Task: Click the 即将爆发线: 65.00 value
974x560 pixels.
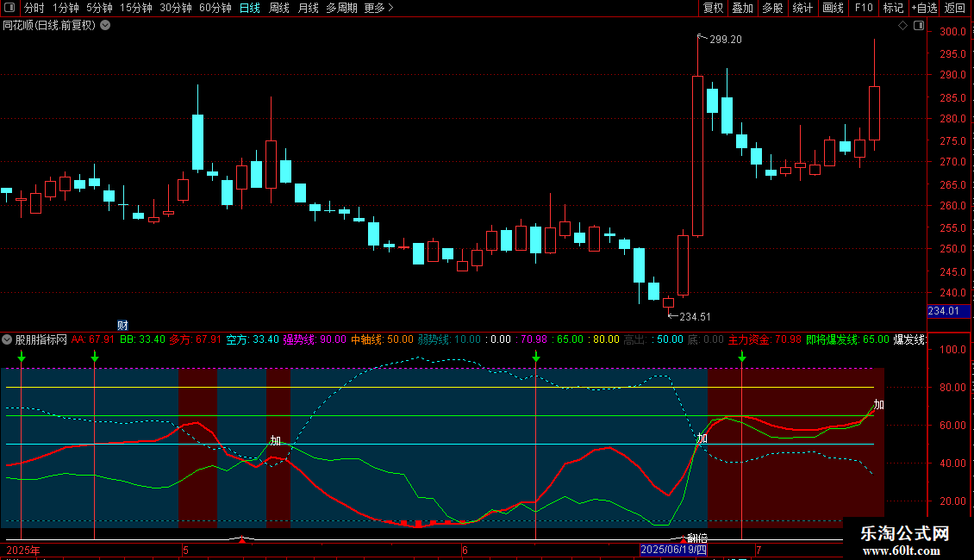Action: (x=848, y=339)
